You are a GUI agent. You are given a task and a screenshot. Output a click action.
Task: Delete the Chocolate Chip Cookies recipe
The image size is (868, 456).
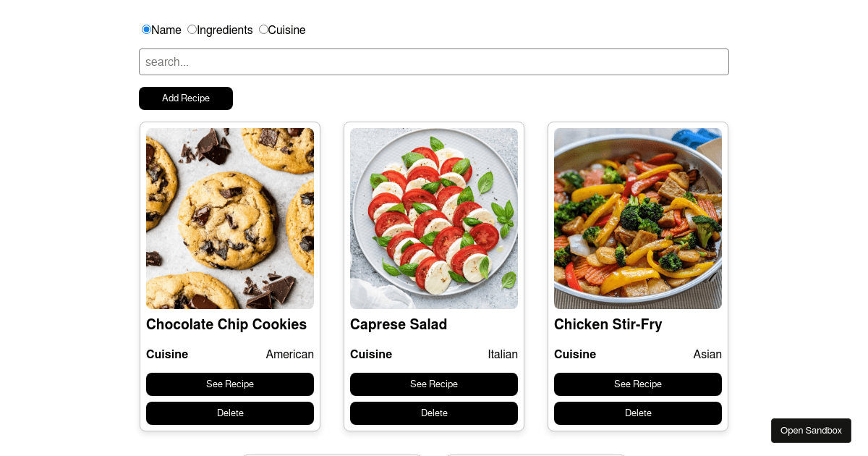tap(230, 413)
